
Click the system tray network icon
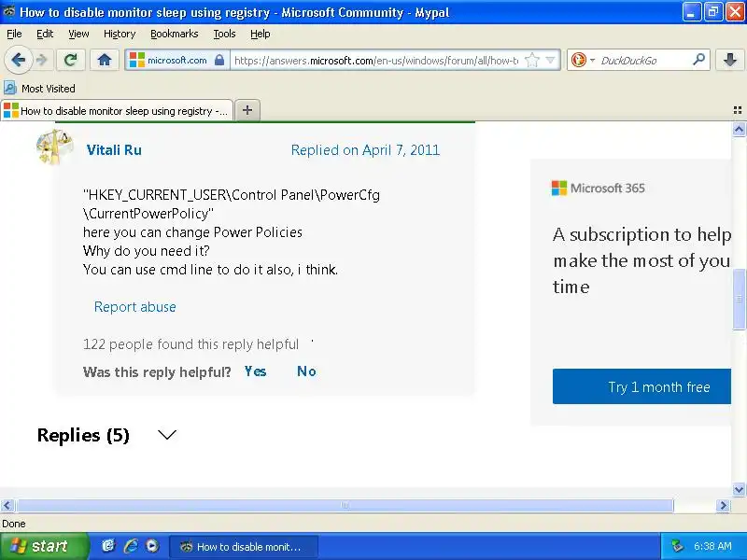[x=677, y=546]
